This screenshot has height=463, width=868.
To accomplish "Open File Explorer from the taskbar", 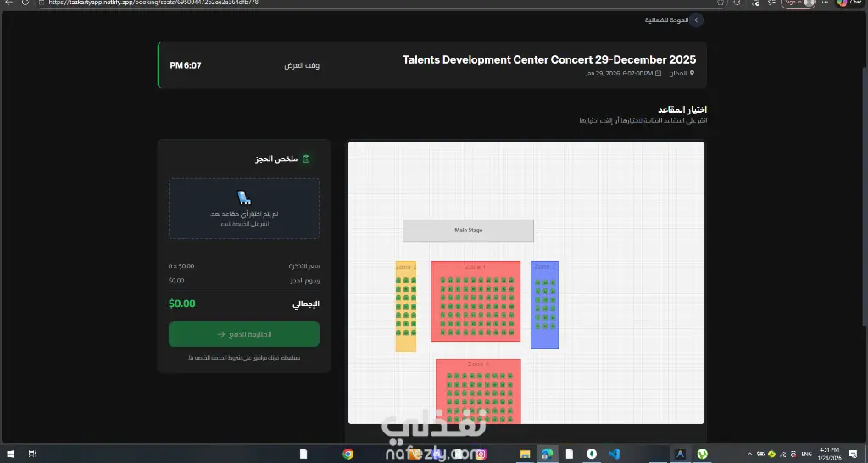I will (x=525, y=455).
